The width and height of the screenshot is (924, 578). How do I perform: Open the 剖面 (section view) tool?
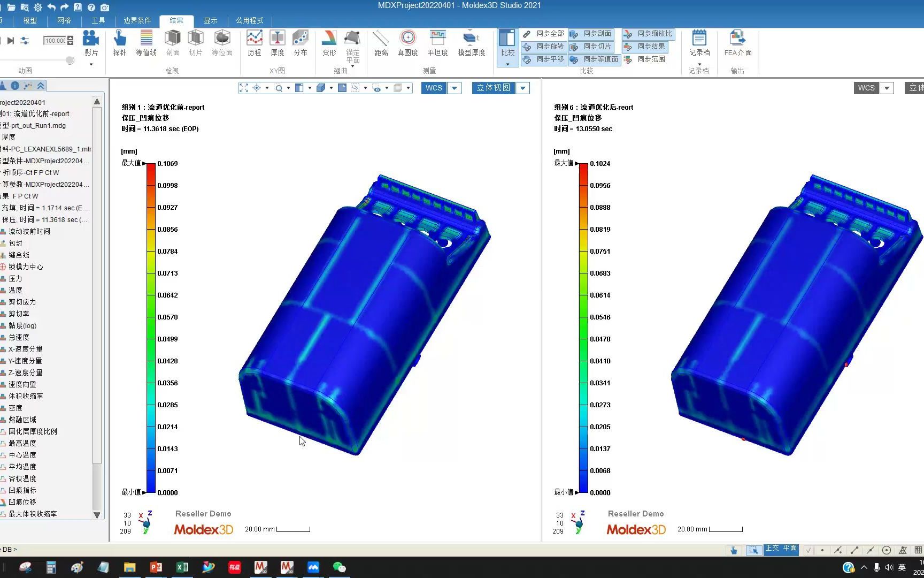pyautogui.click(x=172, y=43)
